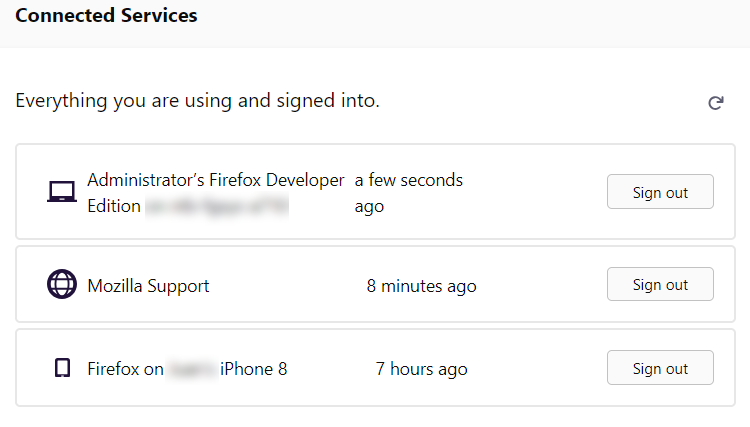The width and height of the screenshot is (750, 427).
Task: Select Administrator's Firefox Developer device name line
Action: (216, 180)
